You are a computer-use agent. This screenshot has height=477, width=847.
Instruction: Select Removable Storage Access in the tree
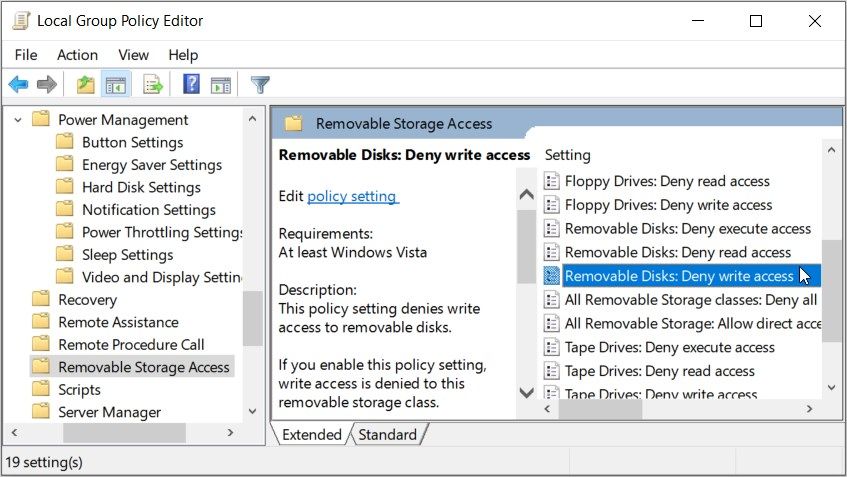click(144, 367)
